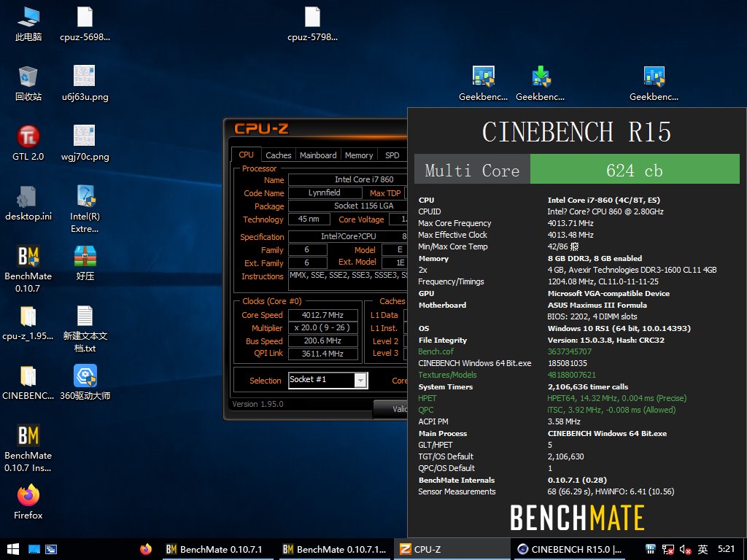Screen dimensions: 747x560
Task: Switch to first BenchMate 0.10.7.1 taskbar window
Action: point(217,549)
